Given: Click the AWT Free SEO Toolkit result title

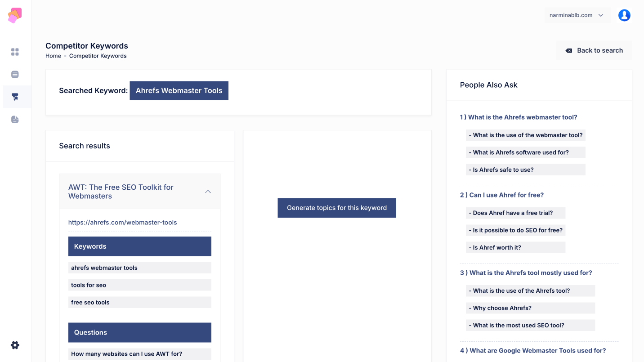Looking at the screenshot, I should (x=121, y=192).
